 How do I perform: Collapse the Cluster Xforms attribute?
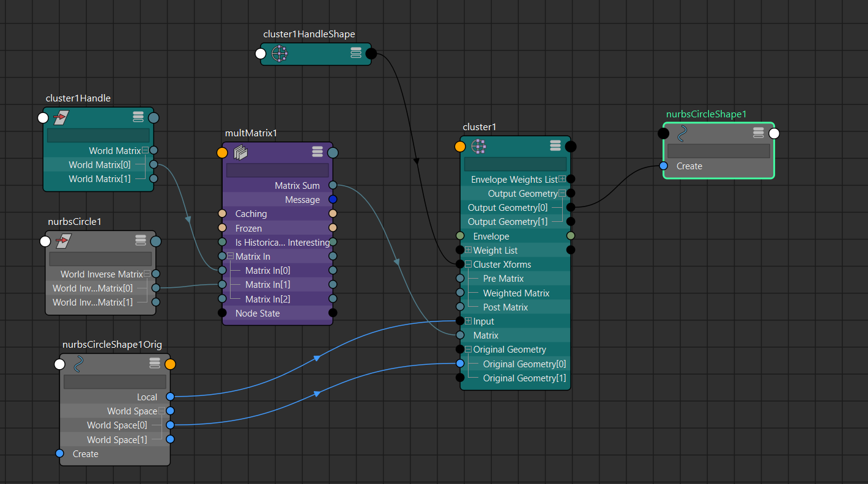(x=469, y=265)
